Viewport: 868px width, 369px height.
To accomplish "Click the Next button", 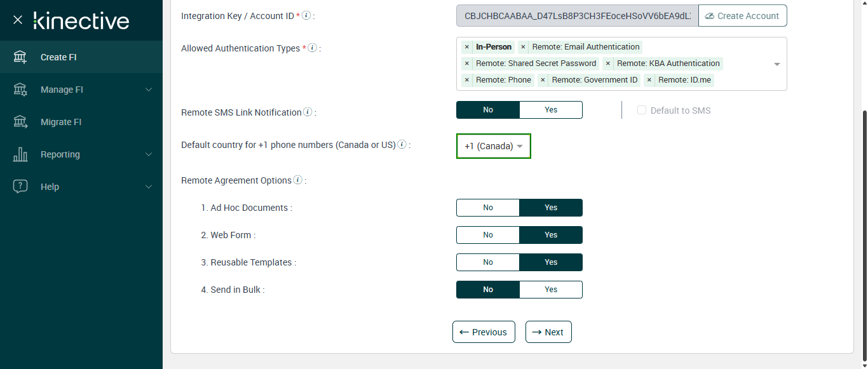I will pos(548,332).
